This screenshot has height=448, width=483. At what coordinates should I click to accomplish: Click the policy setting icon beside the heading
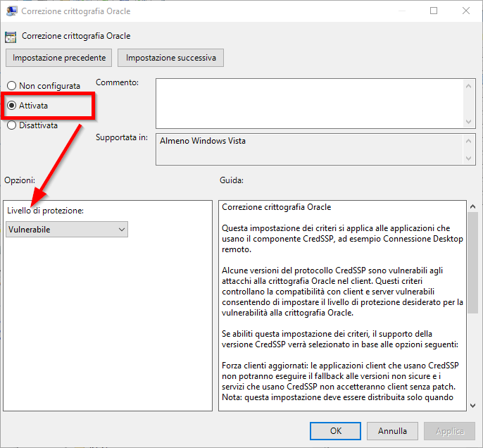(11, 37)
